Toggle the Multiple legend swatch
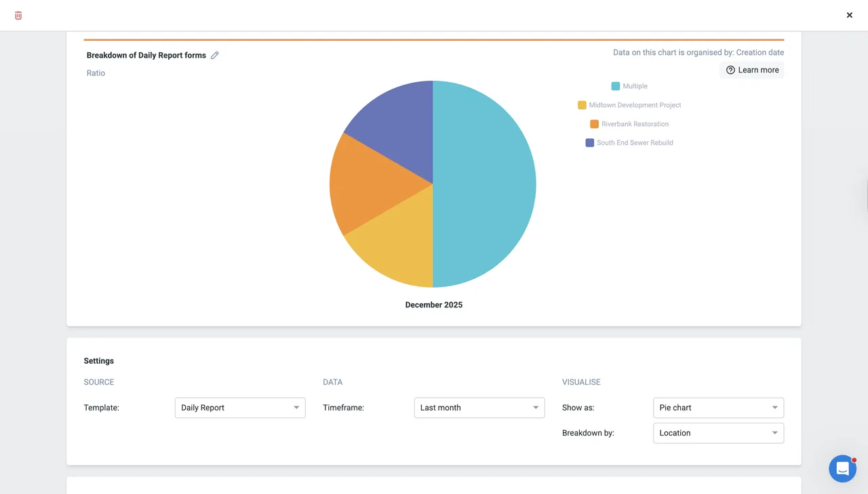Screen dimensions: 868x494 616,86
